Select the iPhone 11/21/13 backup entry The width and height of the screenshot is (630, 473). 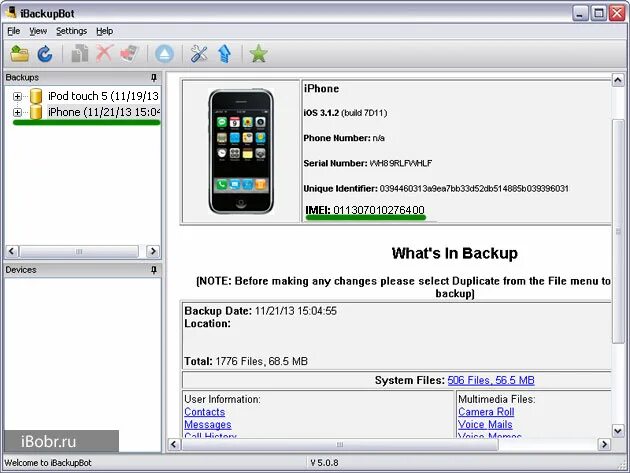(104, 112)
